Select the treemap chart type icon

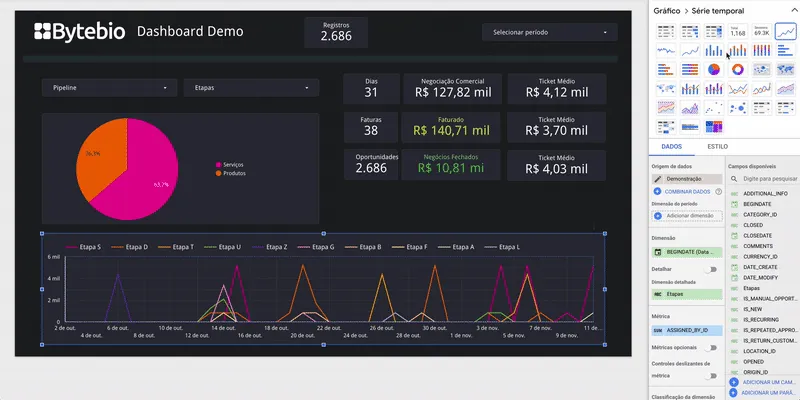[x=714, y=127]
